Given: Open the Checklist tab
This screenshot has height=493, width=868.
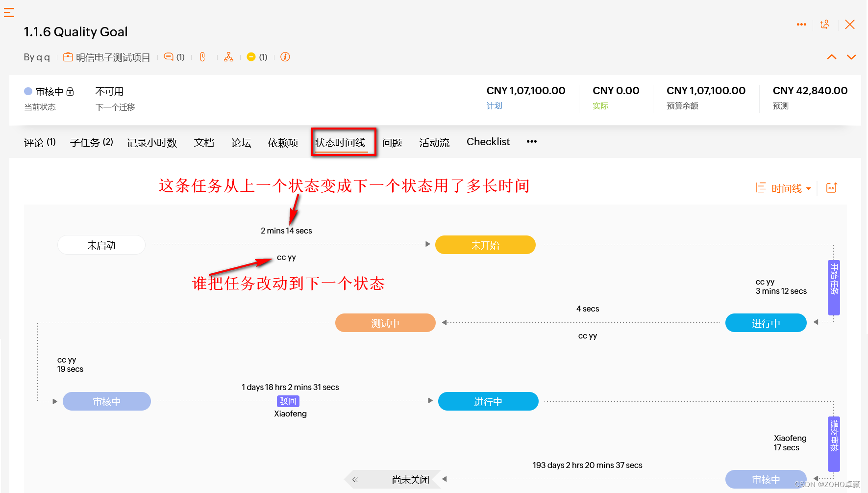Looking at the screenshot, I should (488, 142).
